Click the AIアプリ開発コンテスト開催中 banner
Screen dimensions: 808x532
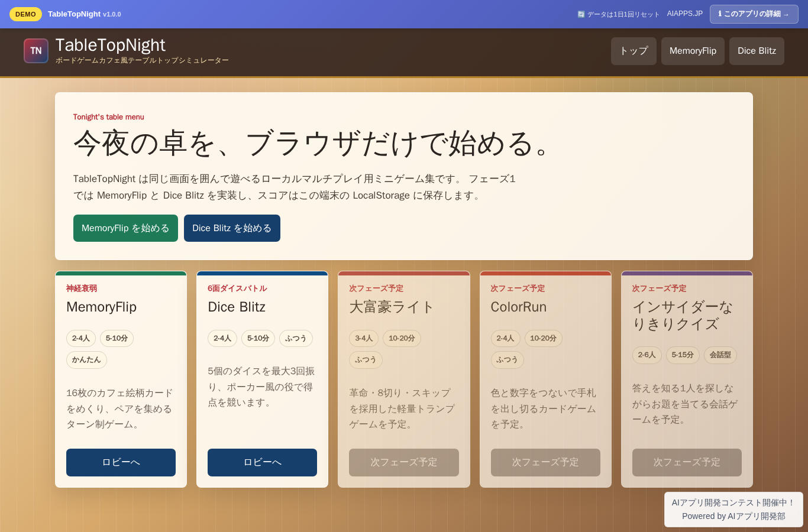pos(733,502)
